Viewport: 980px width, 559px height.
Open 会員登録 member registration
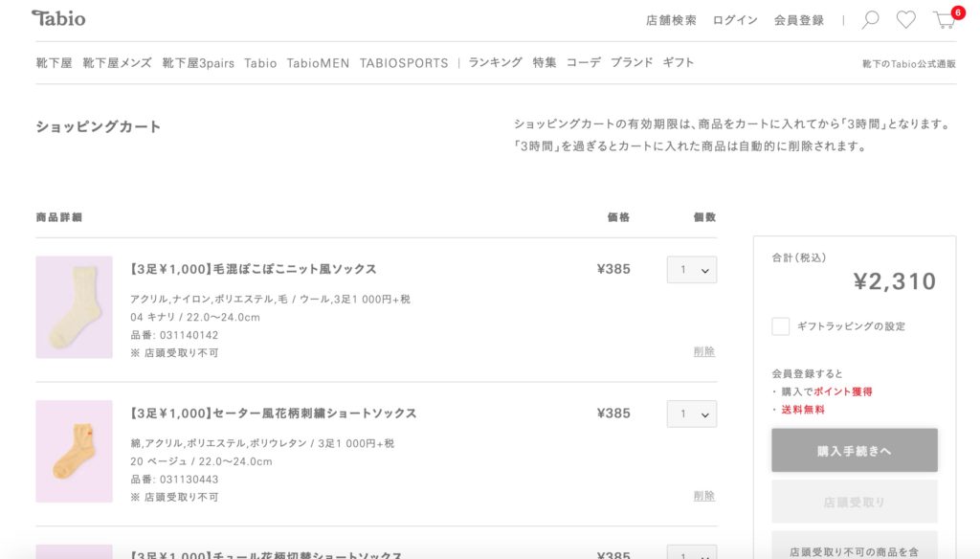pyautogui.click(x=799, y=20)
